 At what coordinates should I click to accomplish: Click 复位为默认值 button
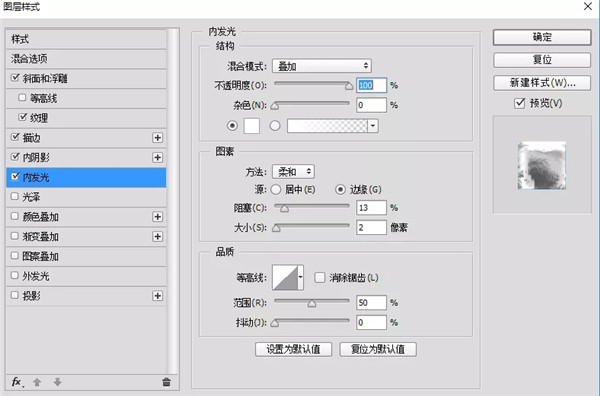point(378,349)
